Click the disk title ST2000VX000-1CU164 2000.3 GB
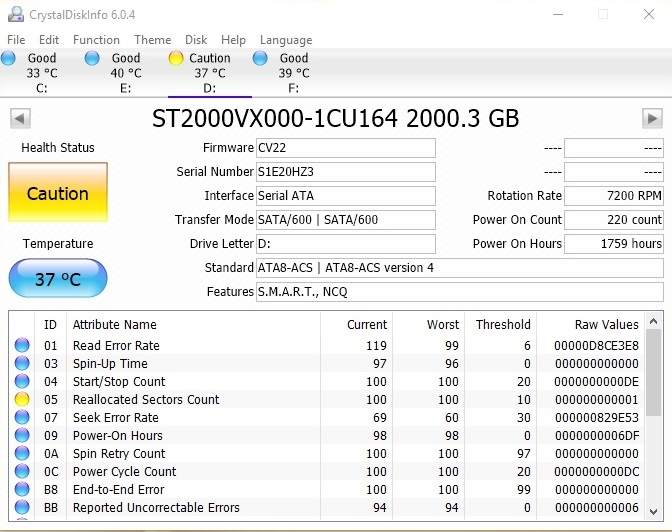This screenshot has width=672, height=532. [x=335, y=118]
